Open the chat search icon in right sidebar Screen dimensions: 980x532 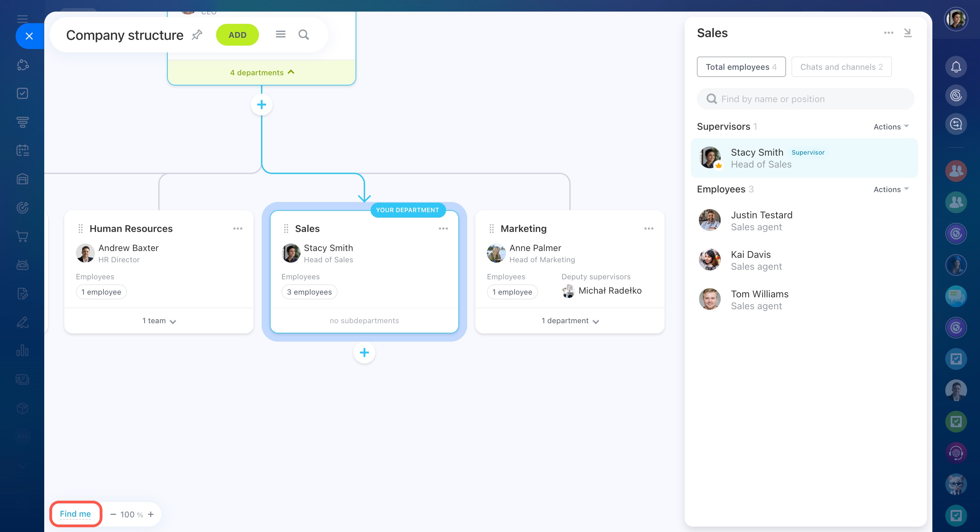[x=956, y=124]
